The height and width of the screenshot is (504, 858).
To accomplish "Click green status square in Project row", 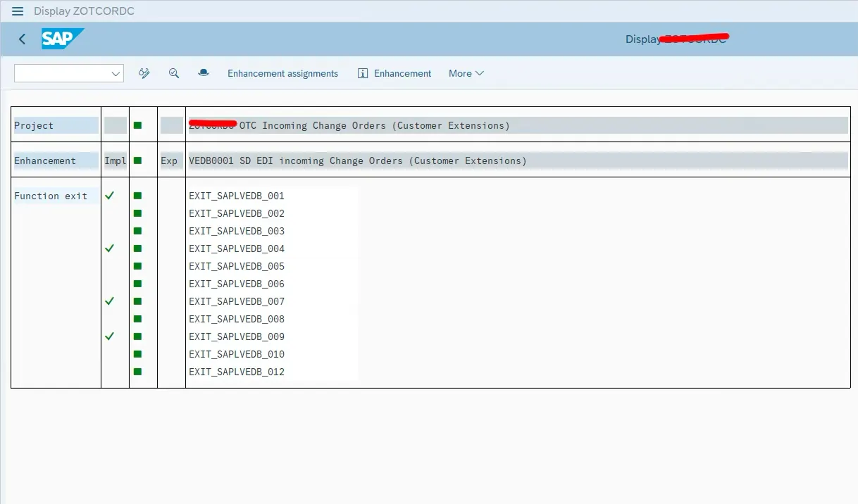I will pyautogui.click(x=137, y=125).
